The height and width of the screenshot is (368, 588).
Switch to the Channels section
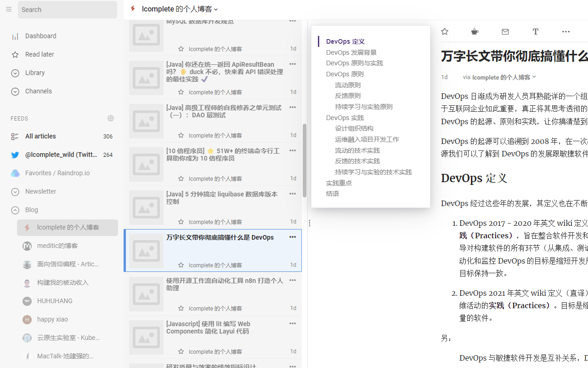tap(38, 91)
